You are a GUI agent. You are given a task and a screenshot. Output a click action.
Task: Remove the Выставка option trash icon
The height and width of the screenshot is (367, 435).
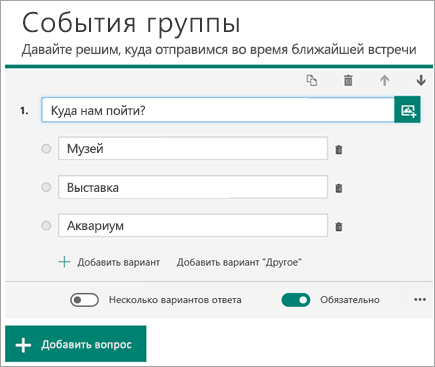pos(339,188)
